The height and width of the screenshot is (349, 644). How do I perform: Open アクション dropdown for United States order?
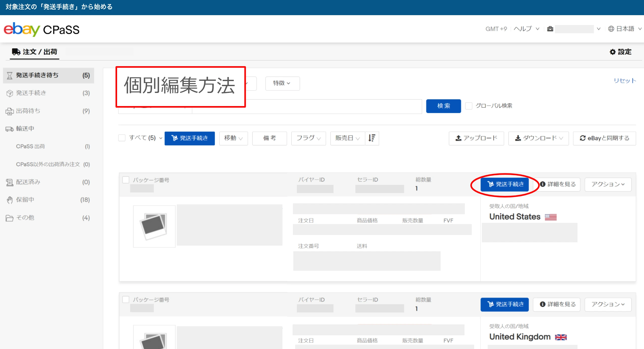(608, 184)
